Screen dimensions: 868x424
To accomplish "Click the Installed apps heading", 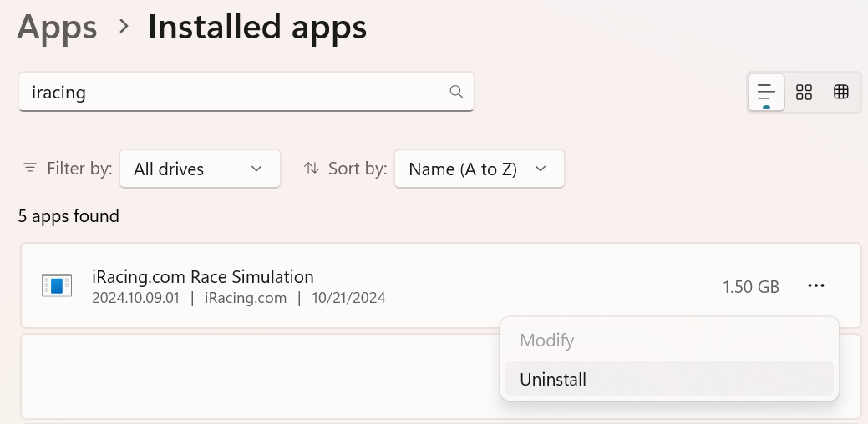I will 257,27.
